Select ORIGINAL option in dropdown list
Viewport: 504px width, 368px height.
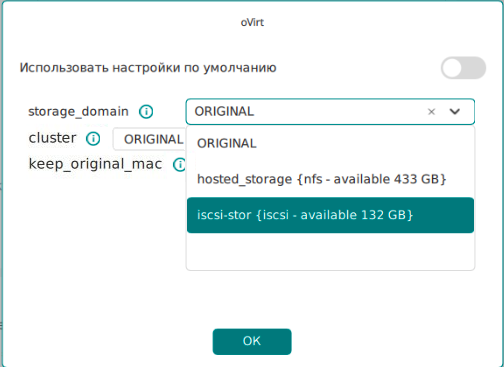pos(330,143)
